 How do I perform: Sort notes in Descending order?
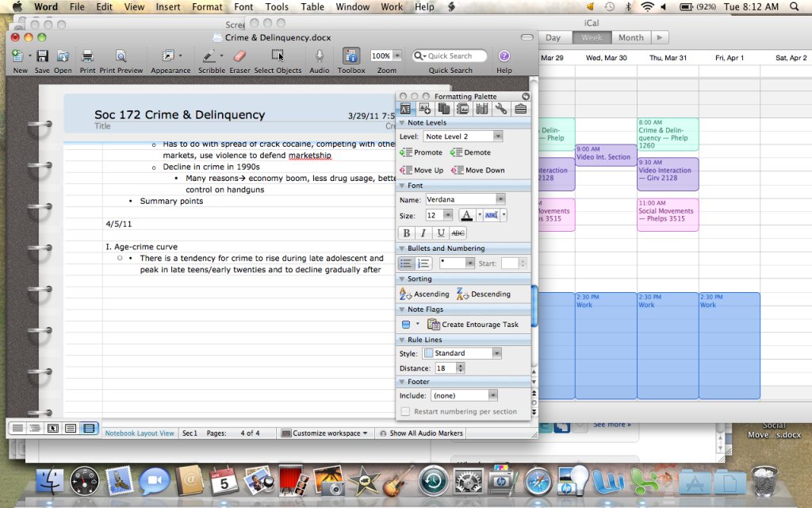coord(484,294)
